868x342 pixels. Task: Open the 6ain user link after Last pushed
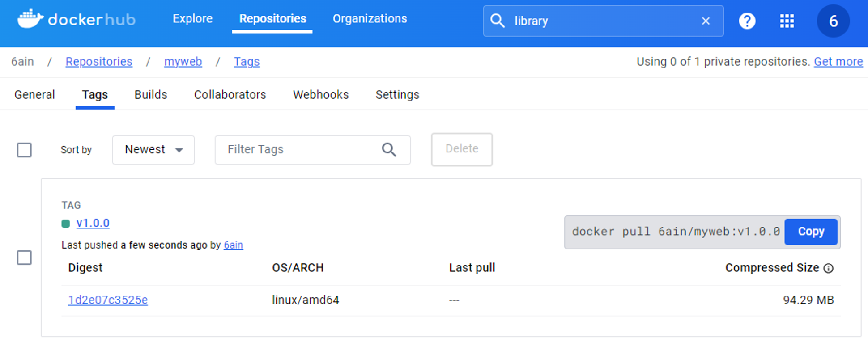233,245
